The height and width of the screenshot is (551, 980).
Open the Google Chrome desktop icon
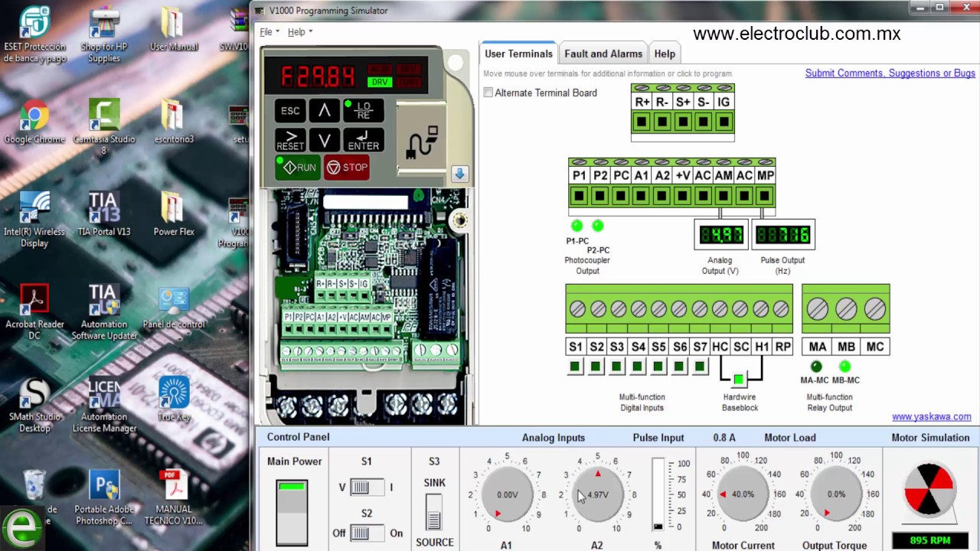(x=34, y=122)
